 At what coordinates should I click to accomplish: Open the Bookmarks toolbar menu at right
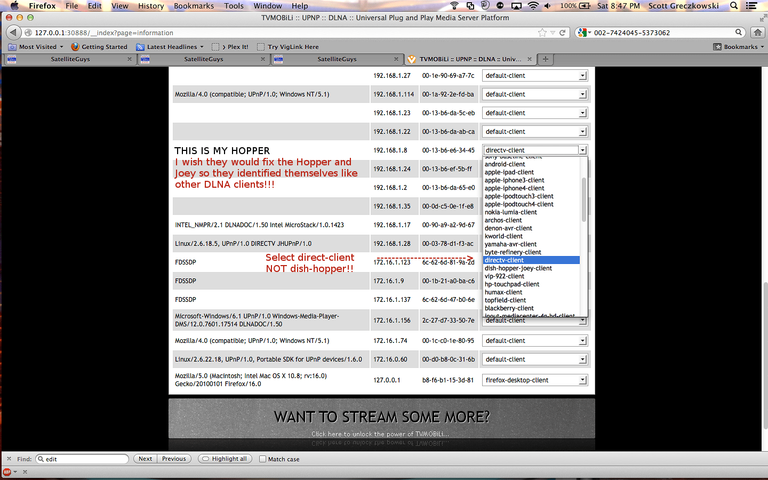click(739, 47)
